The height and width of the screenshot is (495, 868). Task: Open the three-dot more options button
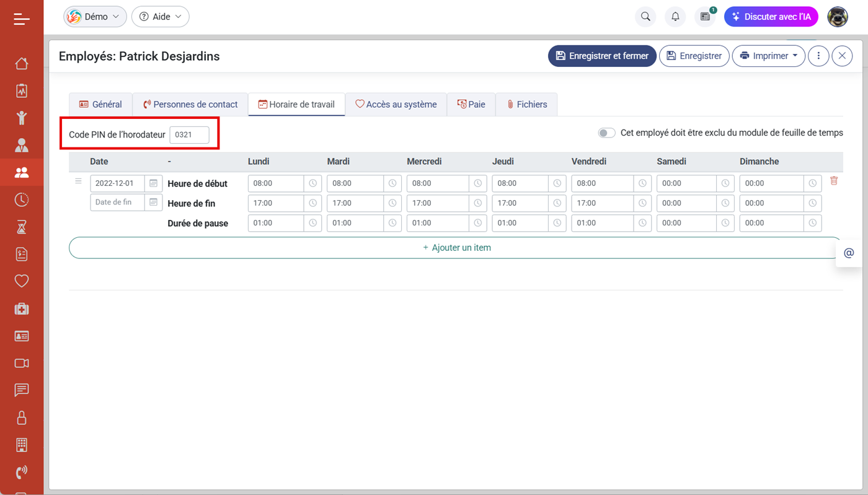point(818,56)
